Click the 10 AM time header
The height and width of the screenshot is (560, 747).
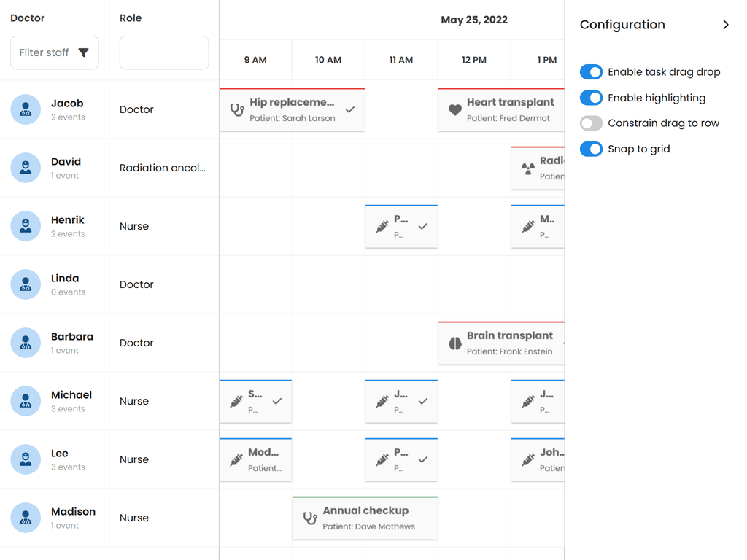click(328, 60)
